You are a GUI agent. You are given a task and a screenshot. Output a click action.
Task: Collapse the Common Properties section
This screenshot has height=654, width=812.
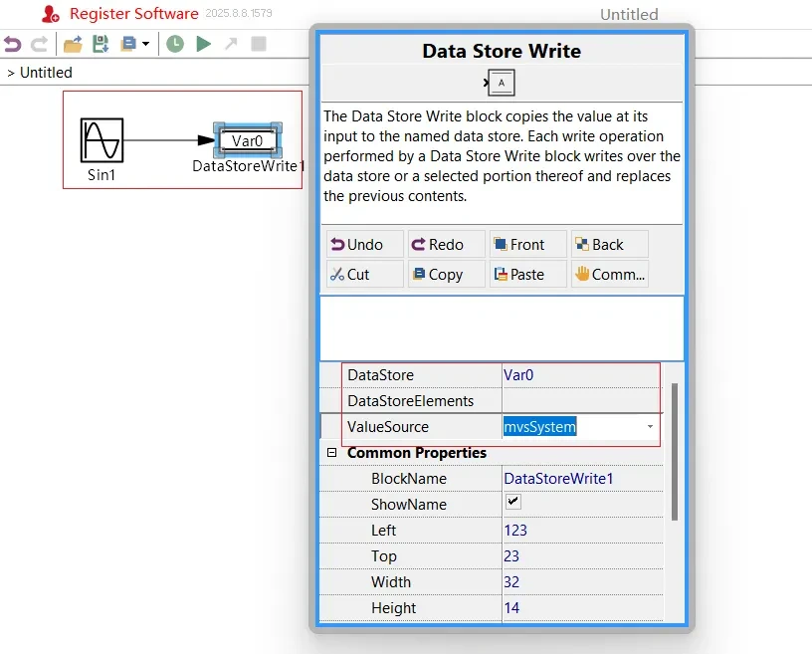pyautogui.click(x=330, y=453)
